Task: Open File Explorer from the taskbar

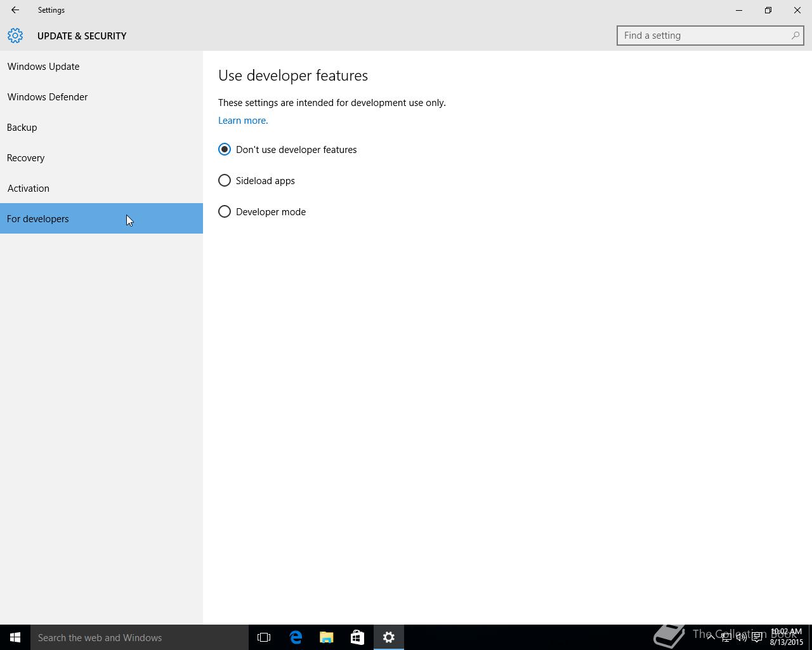Action: click(x=327, y=637)
